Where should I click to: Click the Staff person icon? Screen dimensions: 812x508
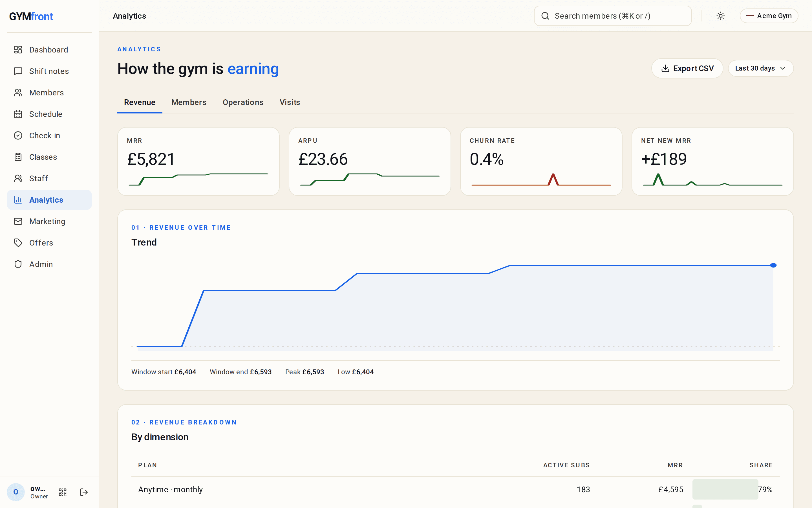[x=18, y=178]
